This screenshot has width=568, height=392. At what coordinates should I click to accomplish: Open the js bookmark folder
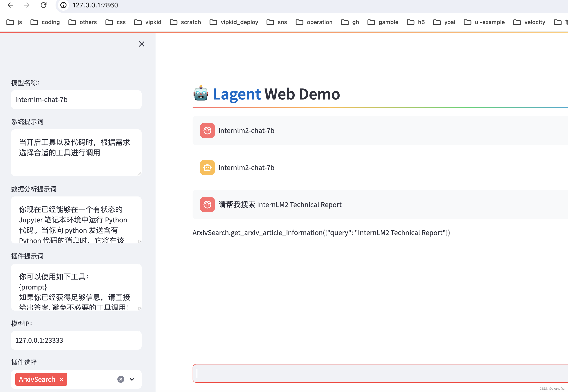coord(14,22)
